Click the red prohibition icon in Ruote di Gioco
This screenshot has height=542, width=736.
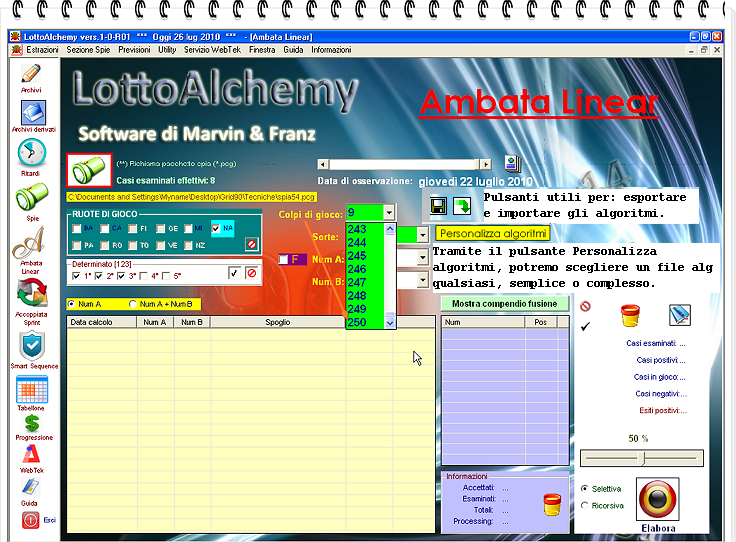point(252,244)
